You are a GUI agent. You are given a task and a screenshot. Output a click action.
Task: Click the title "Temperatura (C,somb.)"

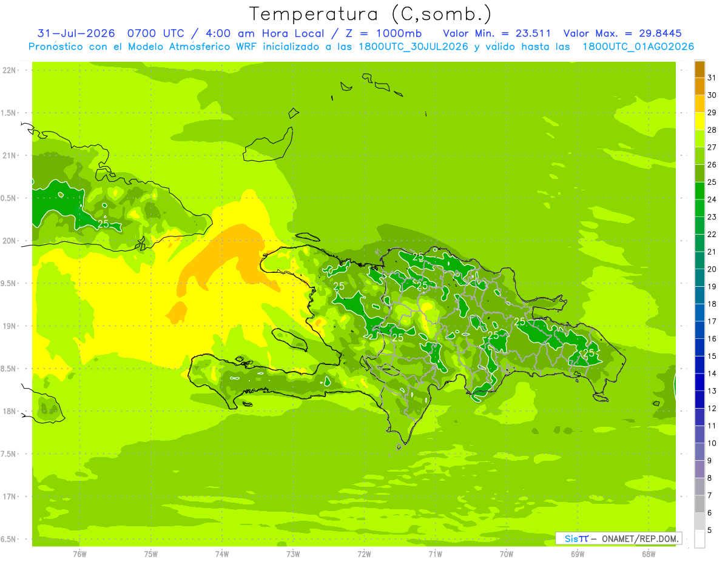pyautogui.click(x=370, y=15)
